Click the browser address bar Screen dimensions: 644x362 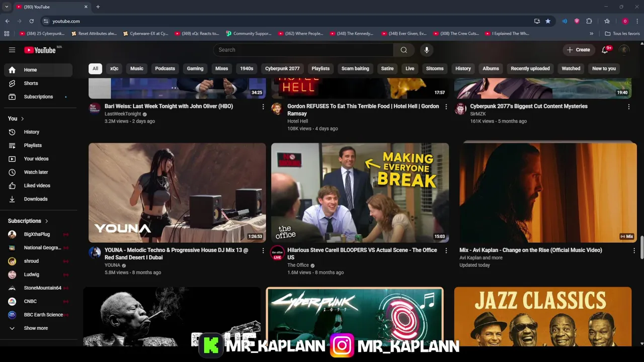(x=287, y=21)
